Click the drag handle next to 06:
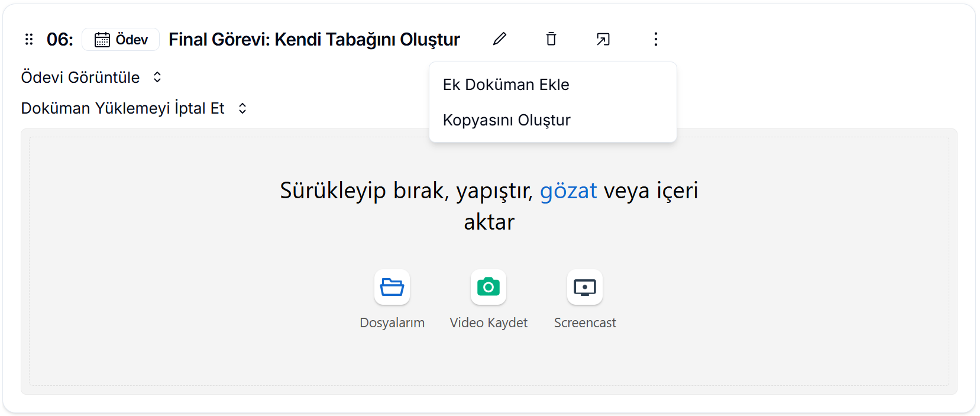Screen dimensions: 980x416 [29, 40]
